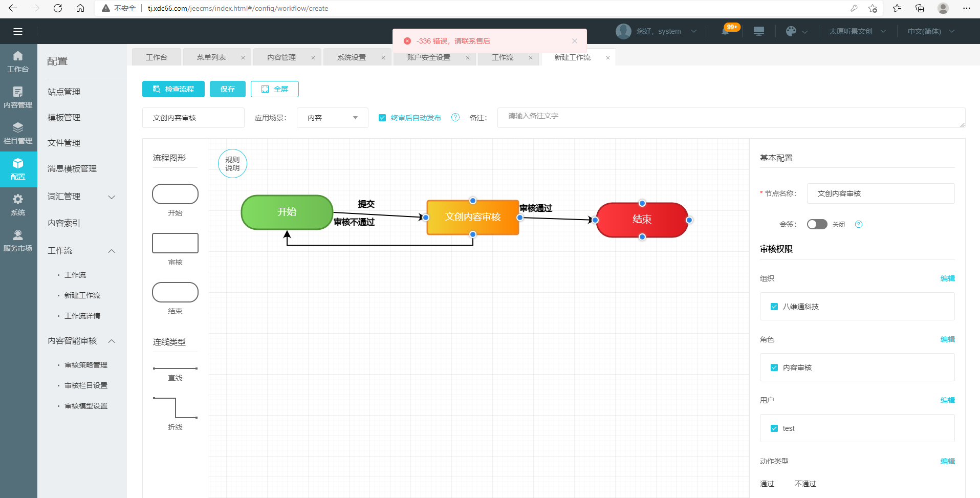980x498 pixels.
Task: Open browser collections icon
Action: coord(920,8)
